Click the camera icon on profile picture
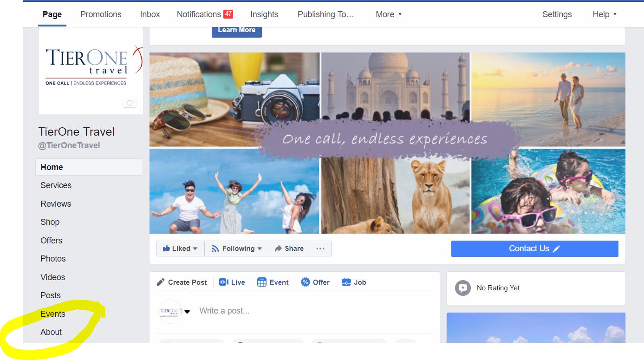This screenshot has height=360, width=644. tap(130, 103)
